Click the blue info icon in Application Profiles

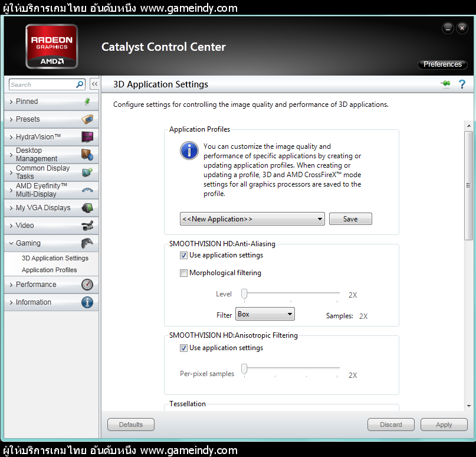189,151
